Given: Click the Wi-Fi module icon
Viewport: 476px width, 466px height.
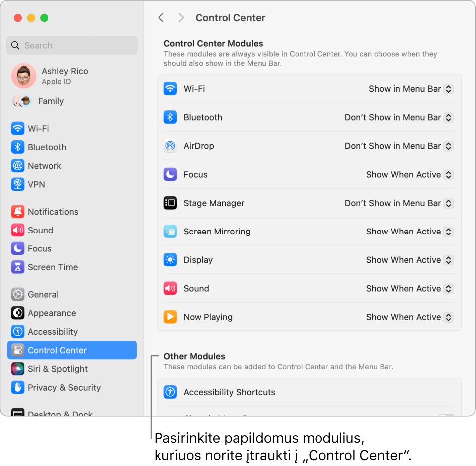Looking at the screenshot, I should click(x=170, y=89).
